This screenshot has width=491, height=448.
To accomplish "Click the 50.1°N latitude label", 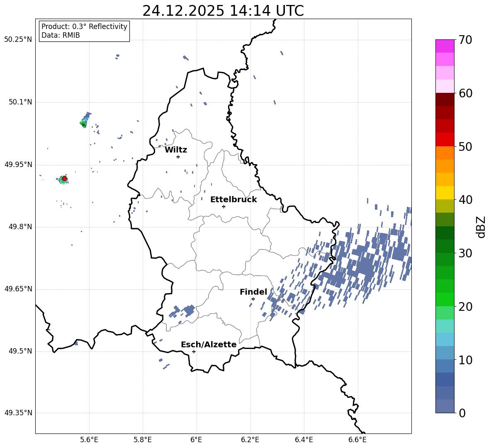I will pyautogui.click(x=20, y=102).
